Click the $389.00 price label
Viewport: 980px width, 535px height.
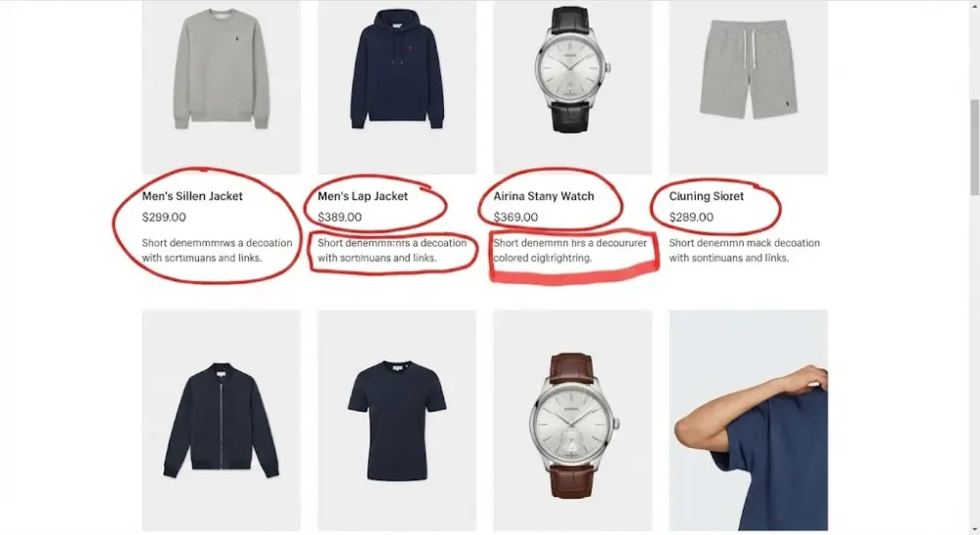339,218
